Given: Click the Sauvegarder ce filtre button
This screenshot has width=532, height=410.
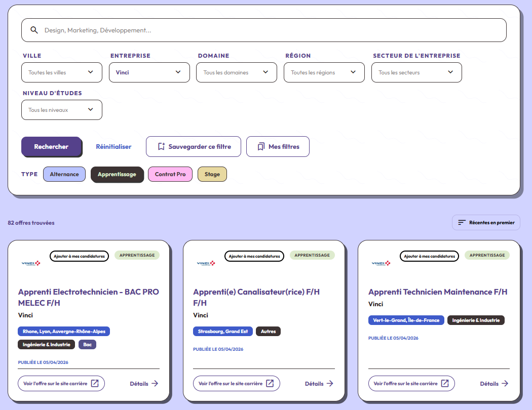Looking at the screenshot, I should (194, 146).
